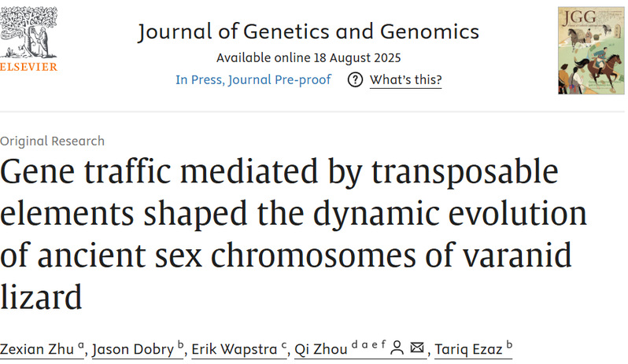Follow the "In Press, Journal Pre-proof" link
The height and width of the screenshot is (364, 628).
pos(253,80)
